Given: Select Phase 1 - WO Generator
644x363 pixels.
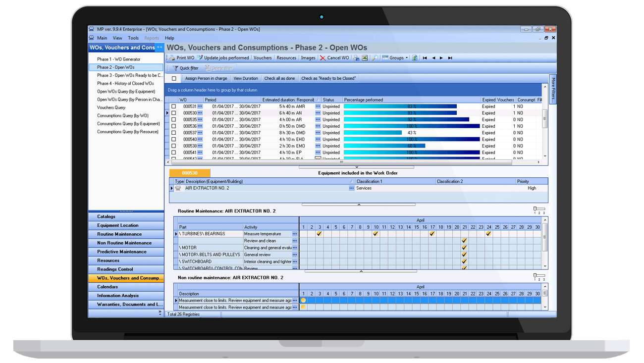Looking at the screenshot, I should [119, 59].
